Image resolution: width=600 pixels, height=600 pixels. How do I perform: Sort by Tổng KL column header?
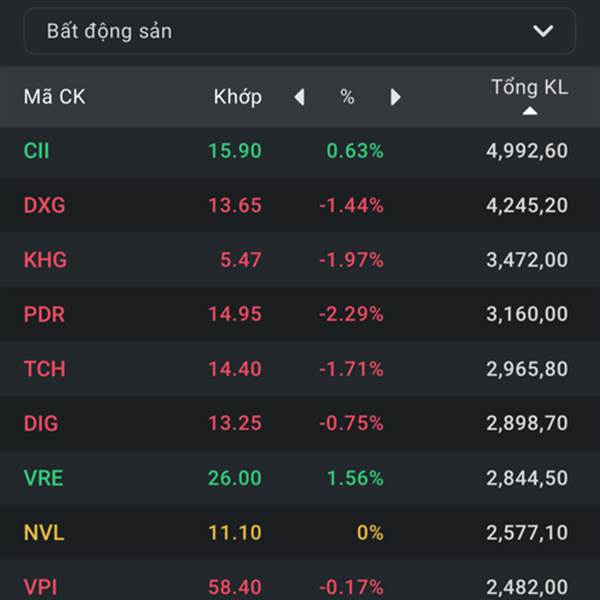[x=529, y=88]
